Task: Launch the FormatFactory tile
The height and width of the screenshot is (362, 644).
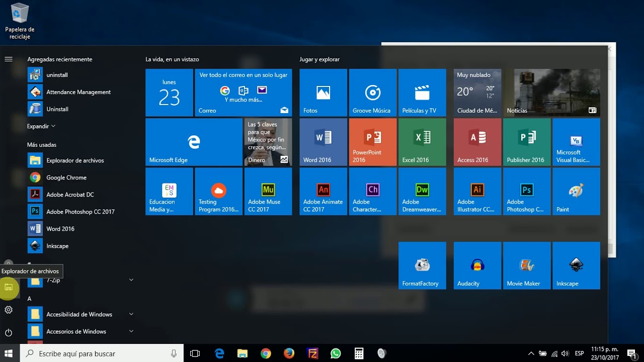Action: [422, 265]
